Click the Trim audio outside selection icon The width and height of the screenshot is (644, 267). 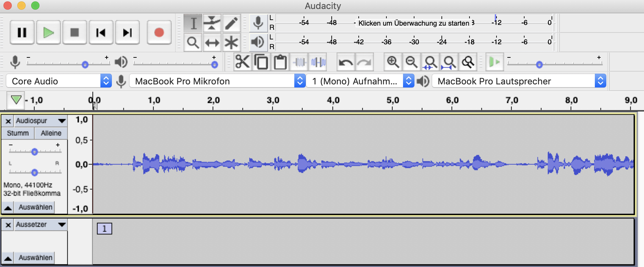tap(299, 62)
